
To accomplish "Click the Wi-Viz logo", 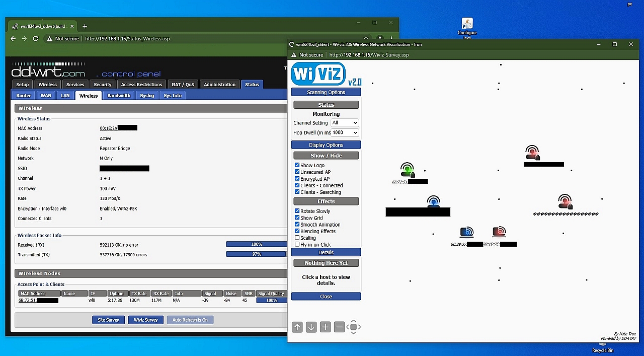I will [x=326, y=74].
